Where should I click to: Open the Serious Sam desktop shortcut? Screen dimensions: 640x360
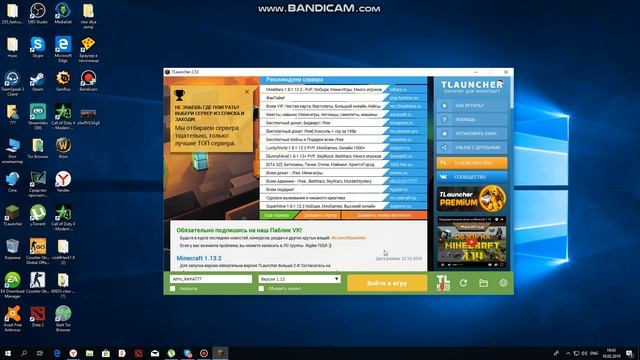click(x=63, y=81)
